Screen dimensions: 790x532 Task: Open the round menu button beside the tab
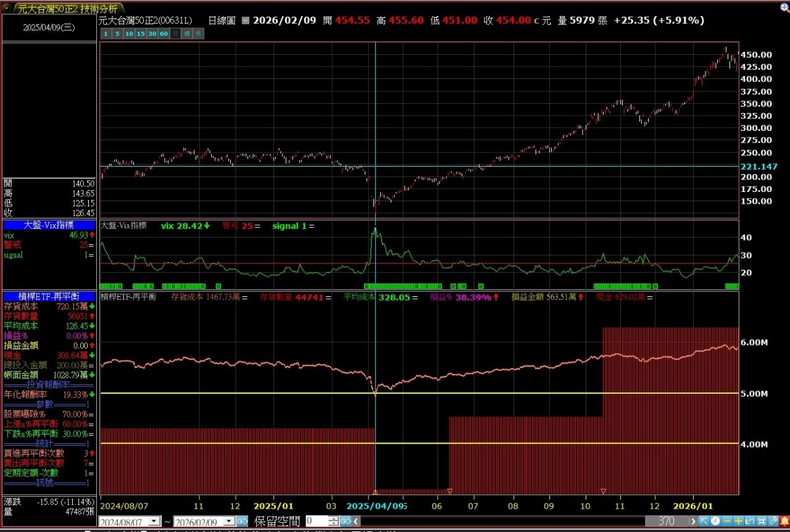pos(7,9)
